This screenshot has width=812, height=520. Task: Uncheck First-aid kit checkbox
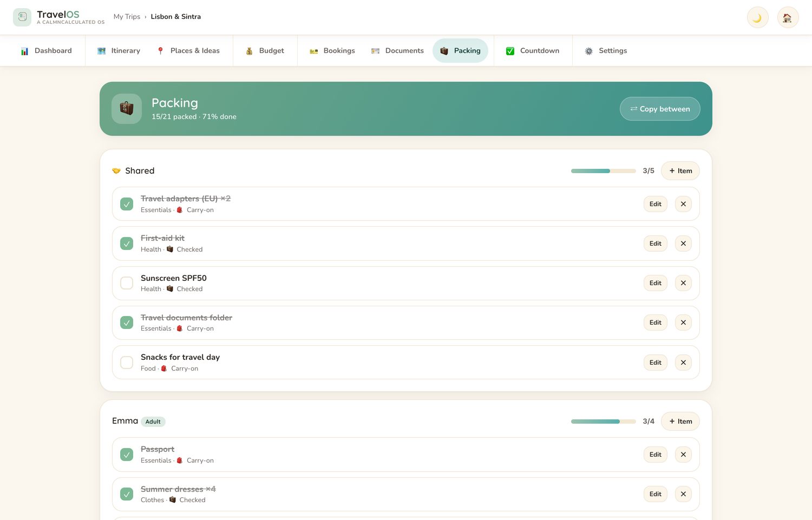(127, 243)
